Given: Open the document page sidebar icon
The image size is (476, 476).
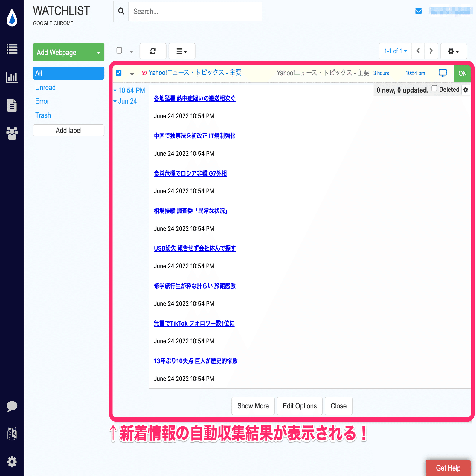Looking at the screenshot, I should click(12, 105).
